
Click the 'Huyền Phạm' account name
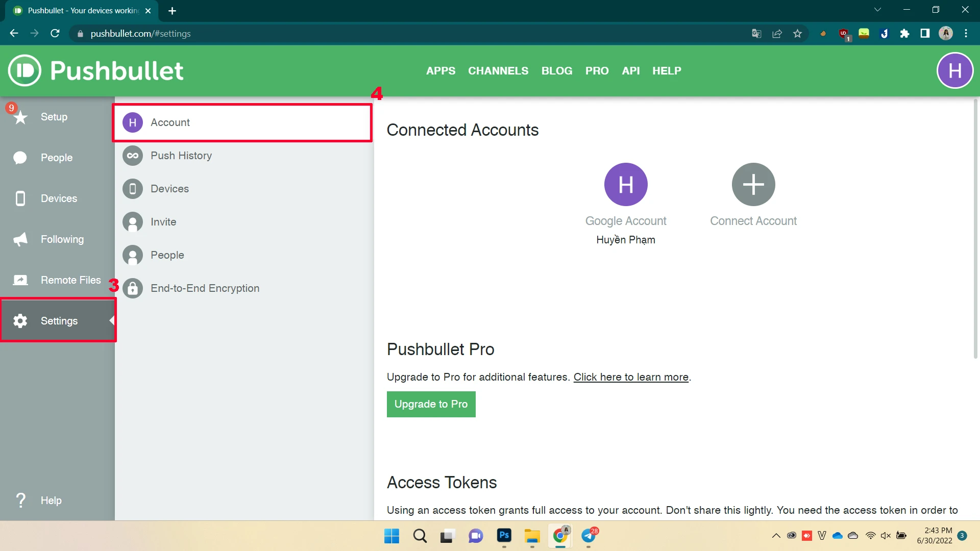[x=626, y=240]
